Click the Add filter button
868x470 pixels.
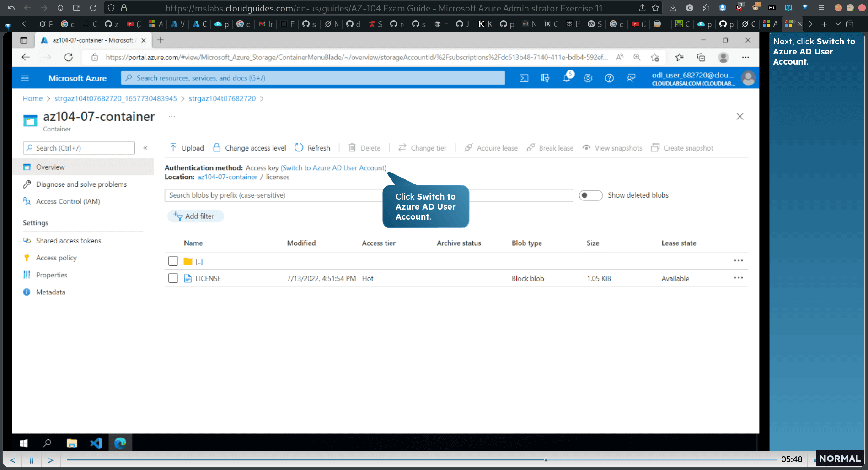point(196,216)
